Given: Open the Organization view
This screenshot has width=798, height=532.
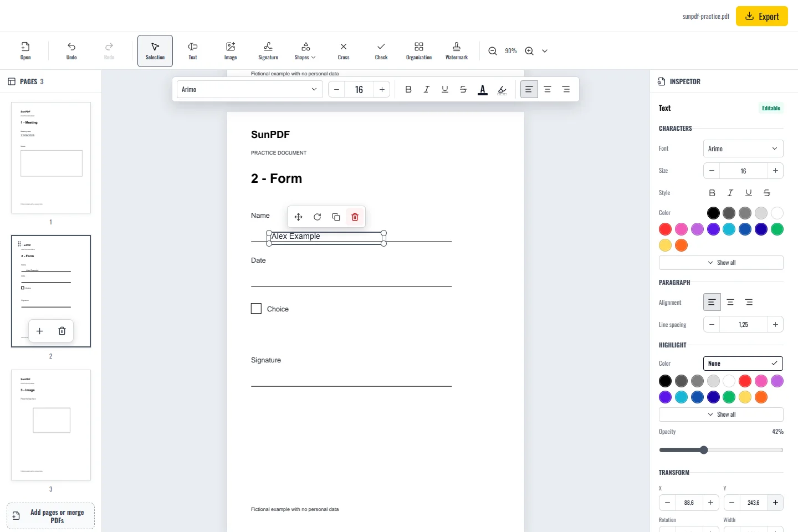Looking at the screenshot, I should (419, 51).
